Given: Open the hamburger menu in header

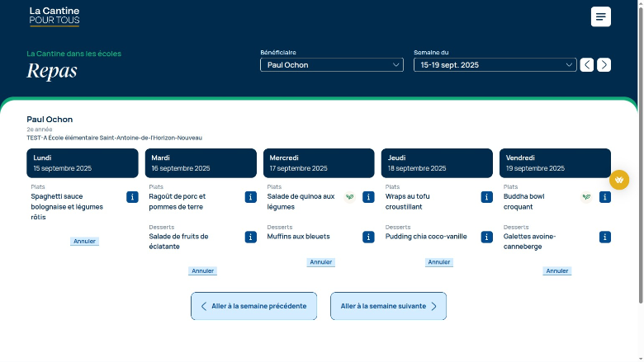Looking at the screenshot, I should 600,16.
